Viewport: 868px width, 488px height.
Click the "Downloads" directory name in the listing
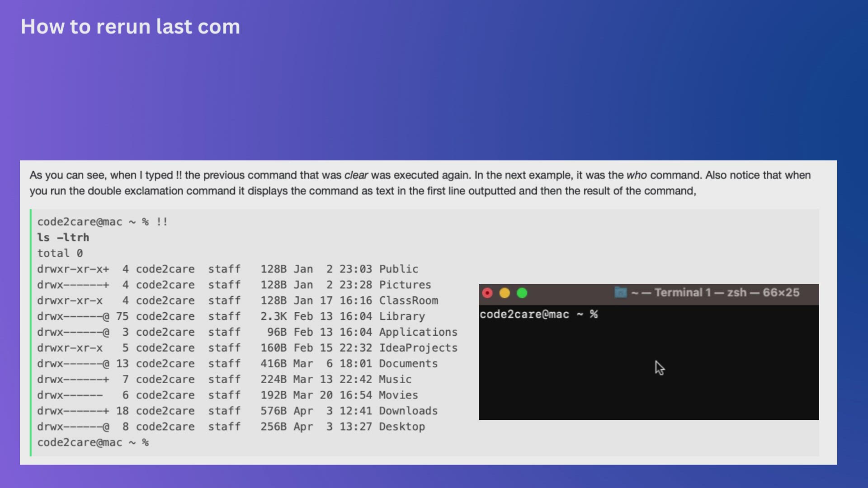click(408, 411)
